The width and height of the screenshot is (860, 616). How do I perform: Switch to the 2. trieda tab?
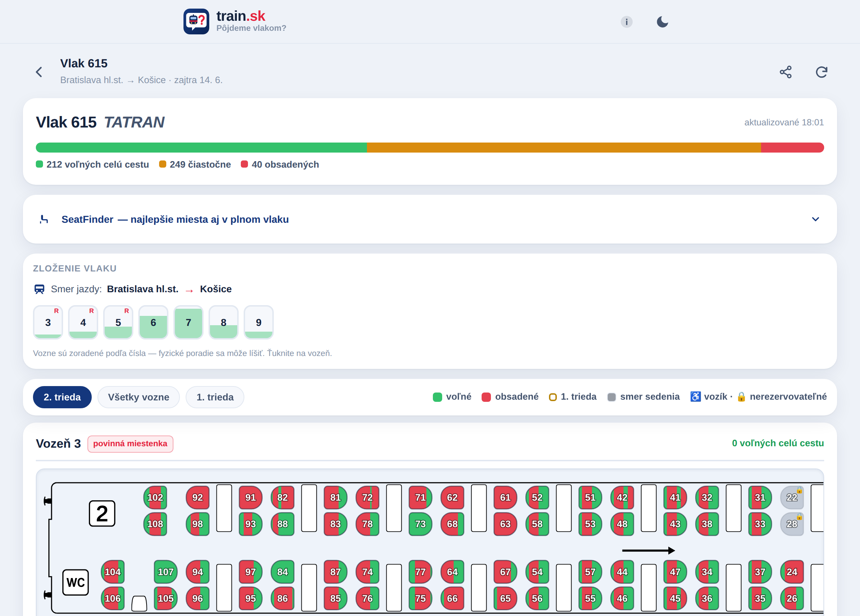pyautogui.click(x=62, y=397)
